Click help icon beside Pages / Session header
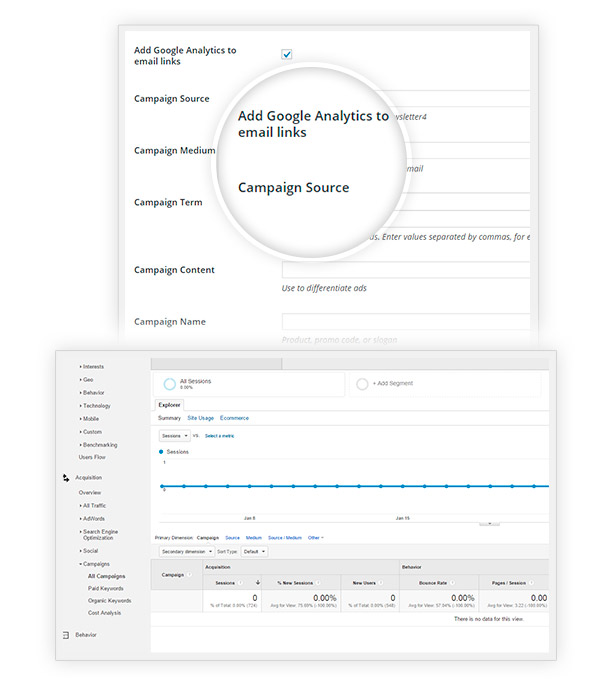 pyautogui.click(x=531, y=583)
